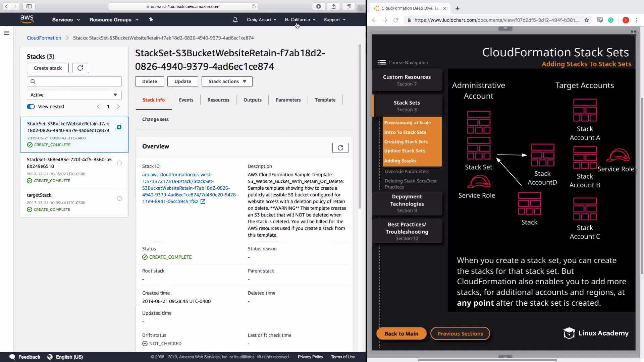Refresh the Overview panel
The height and width of the screenshot is (362, 644).
tap(340, 148)
